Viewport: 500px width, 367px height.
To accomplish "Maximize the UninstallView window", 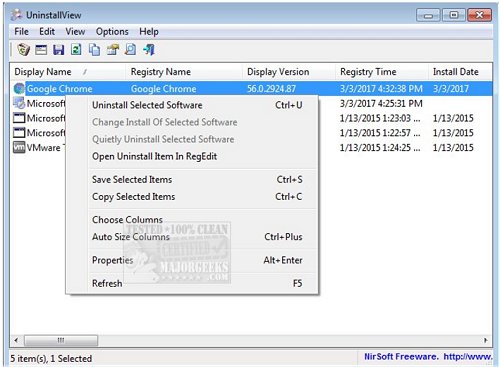I will (x=454, y=15).
